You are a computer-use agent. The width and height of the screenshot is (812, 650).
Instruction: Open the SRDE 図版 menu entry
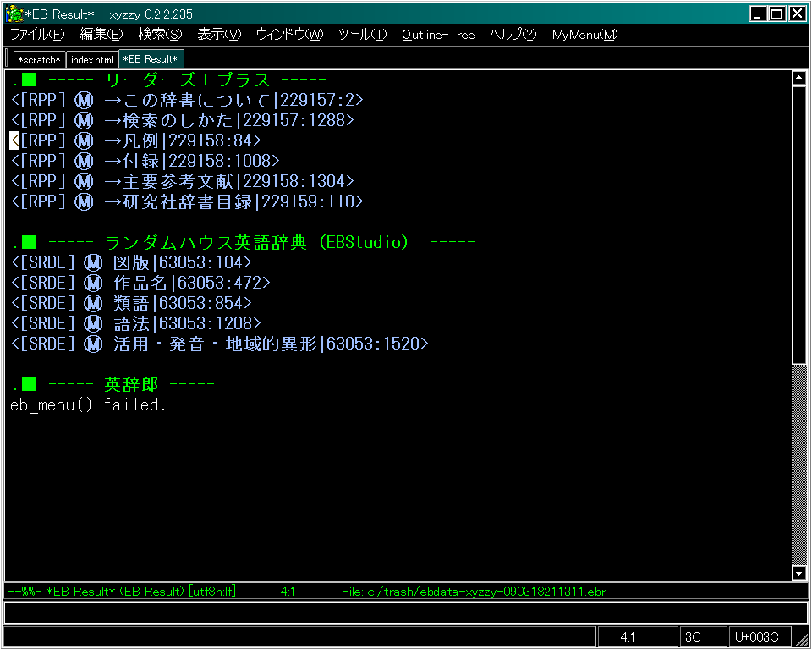(131, 262)
